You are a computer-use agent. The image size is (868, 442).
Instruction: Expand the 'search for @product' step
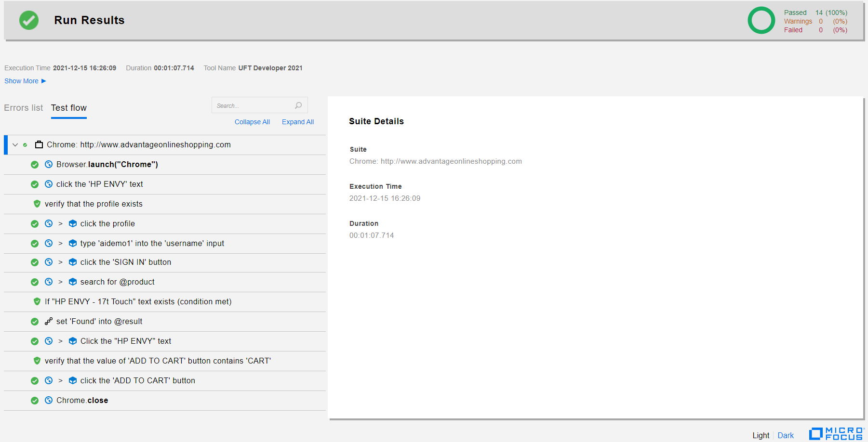click(x=60, y=282)
